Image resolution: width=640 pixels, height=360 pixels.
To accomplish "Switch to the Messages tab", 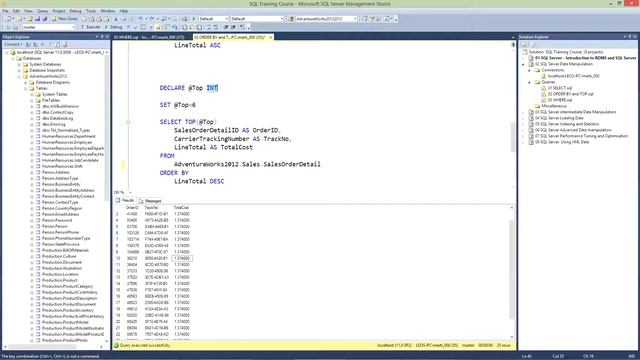I will (150, 201).
